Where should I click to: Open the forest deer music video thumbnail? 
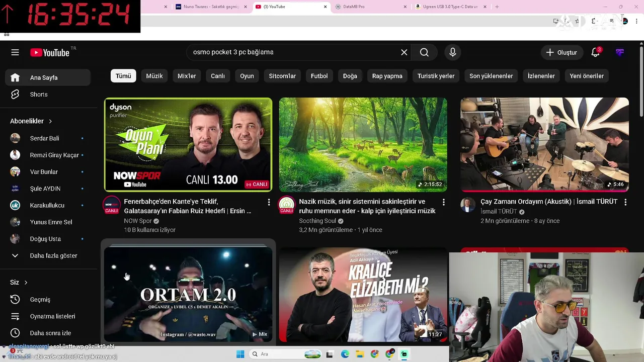point(363,145)
